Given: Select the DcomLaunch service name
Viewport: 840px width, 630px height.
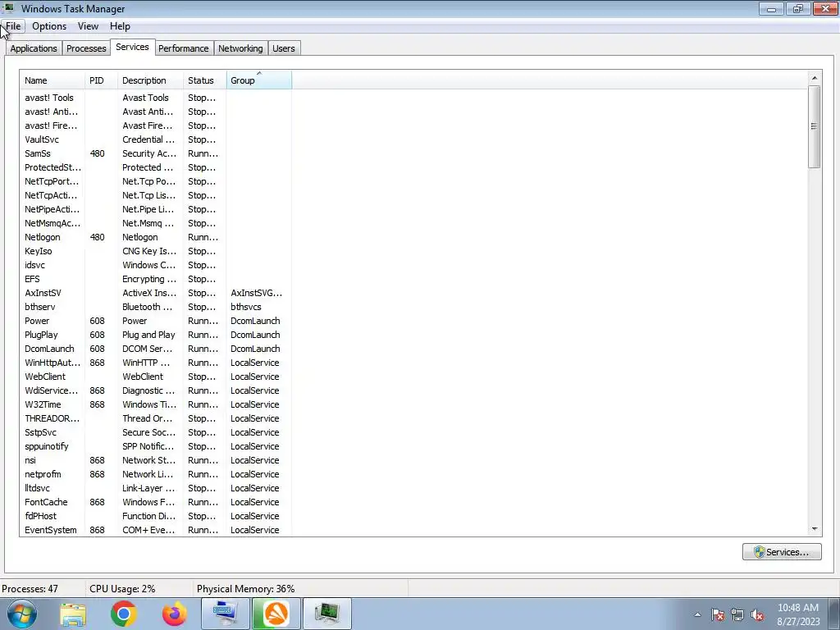Looking at the screenshot, I should pyautogui.click(x=49, y=348).
